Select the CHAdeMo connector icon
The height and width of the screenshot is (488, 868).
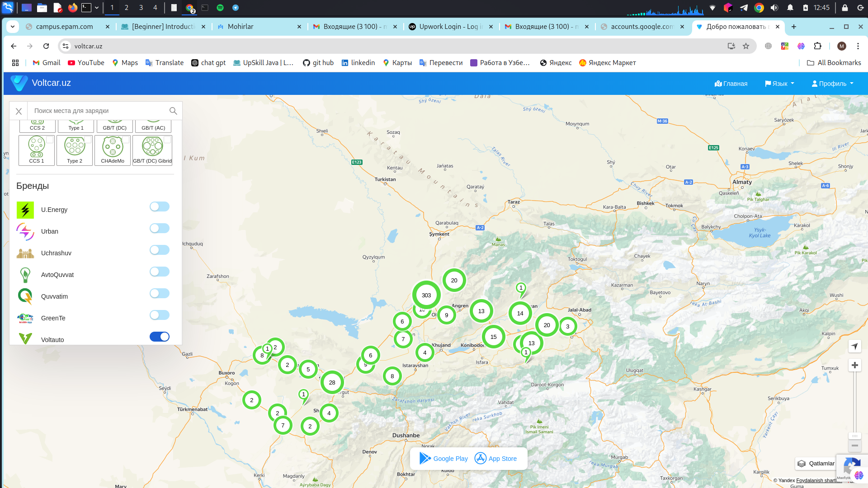113,150
